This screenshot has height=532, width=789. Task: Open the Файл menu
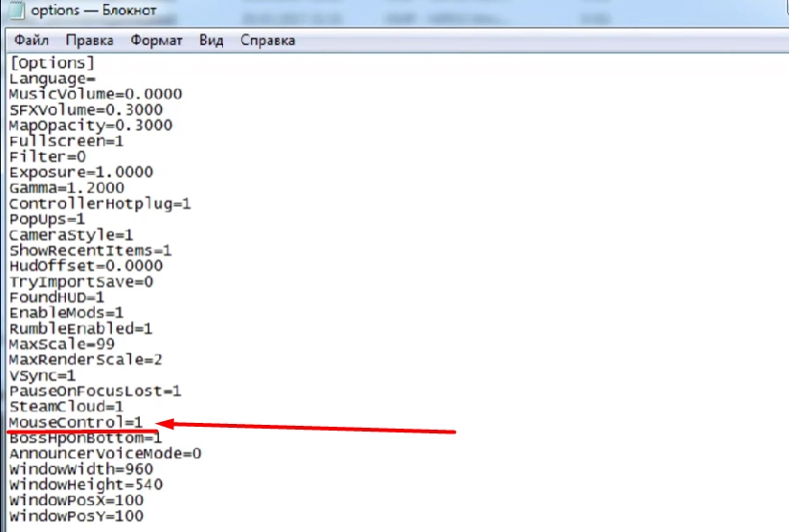32,40
